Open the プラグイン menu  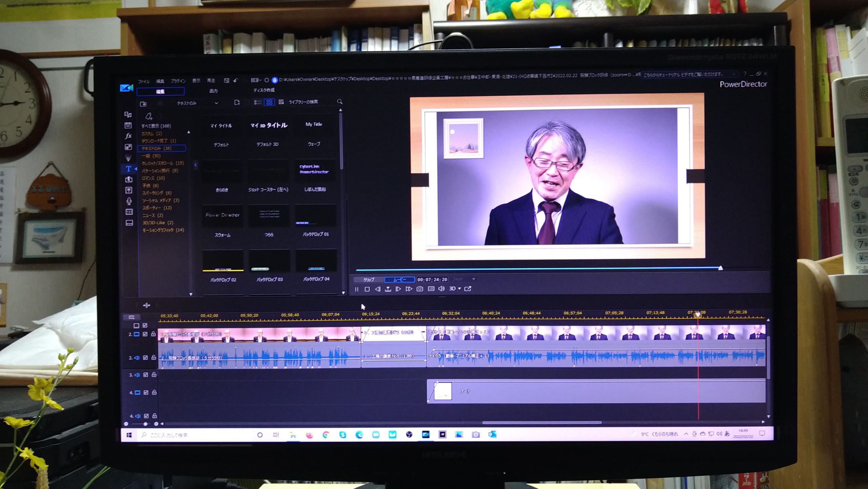(178, 81)
